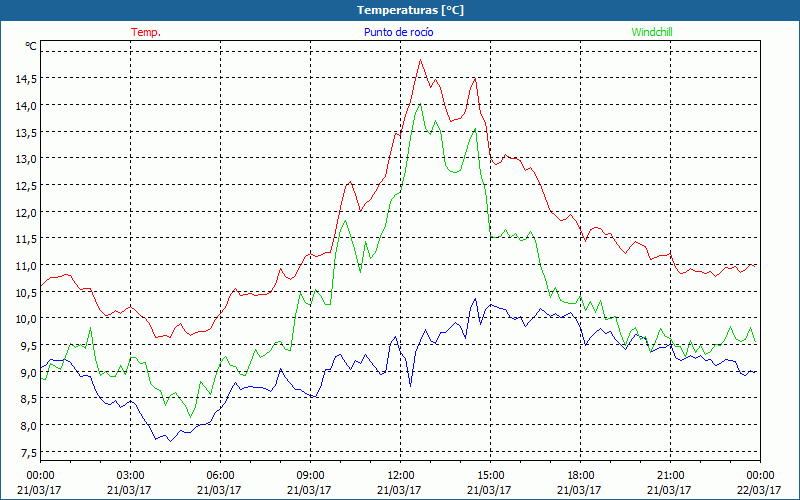Click the 06:00 time axis label

[220, 475]
